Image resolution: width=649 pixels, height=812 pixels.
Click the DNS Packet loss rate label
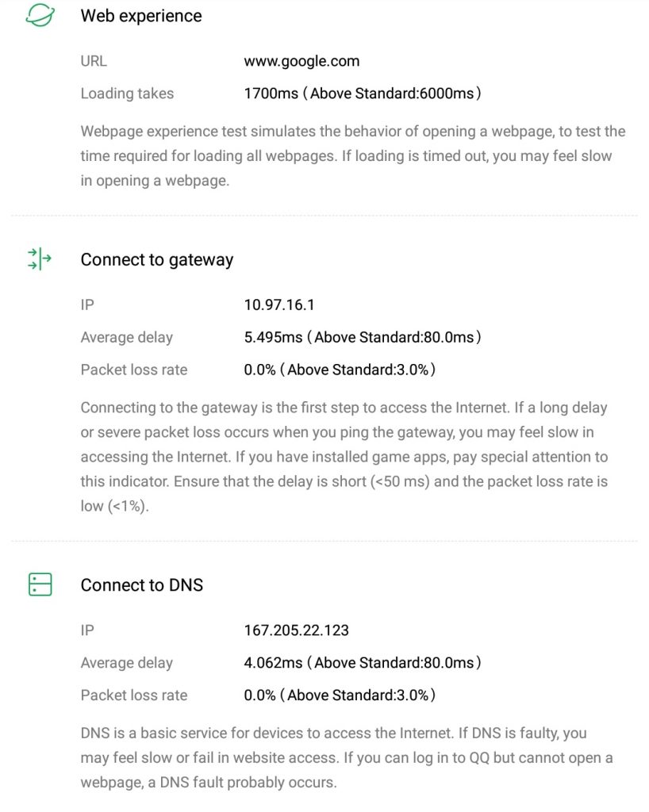pos(134,695)
